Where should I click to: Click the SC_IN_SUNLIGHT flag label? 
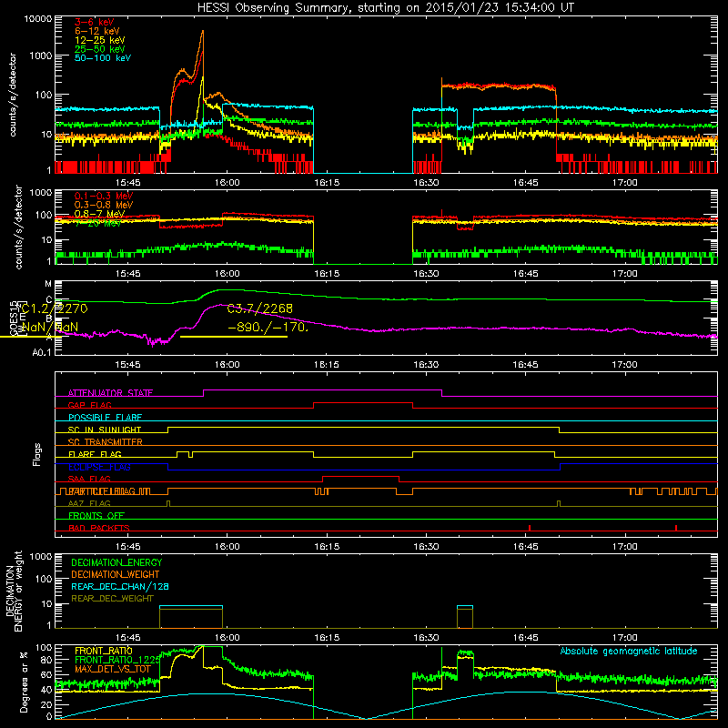pos(105,430)
